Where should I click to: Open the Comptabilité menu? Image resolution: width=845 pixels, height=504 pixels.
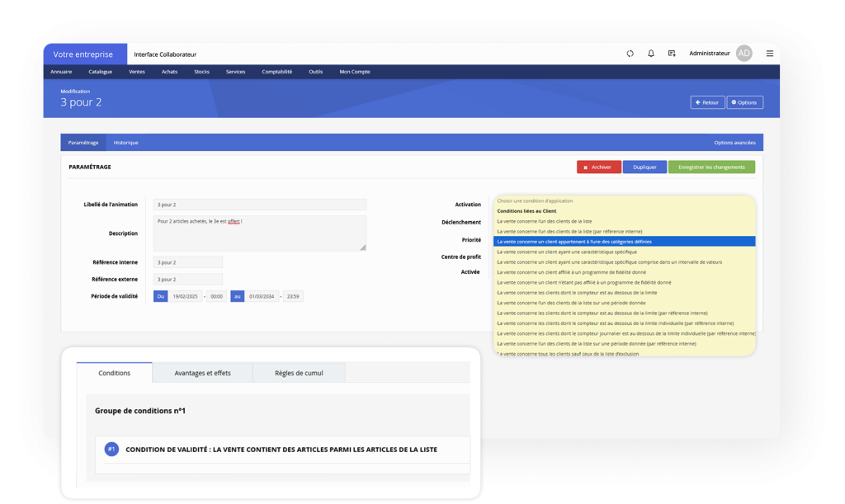click(276, 72)
